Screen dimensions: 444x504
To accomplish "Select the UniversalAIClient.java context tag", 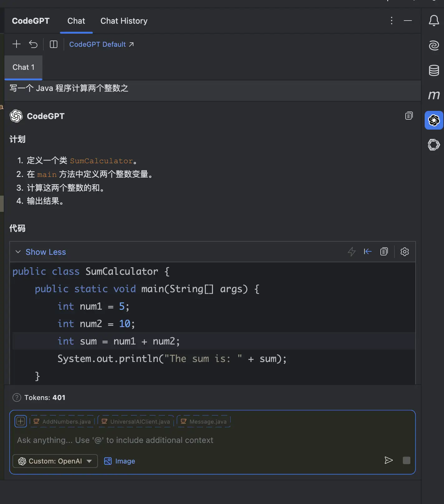I will click(136, 421).
